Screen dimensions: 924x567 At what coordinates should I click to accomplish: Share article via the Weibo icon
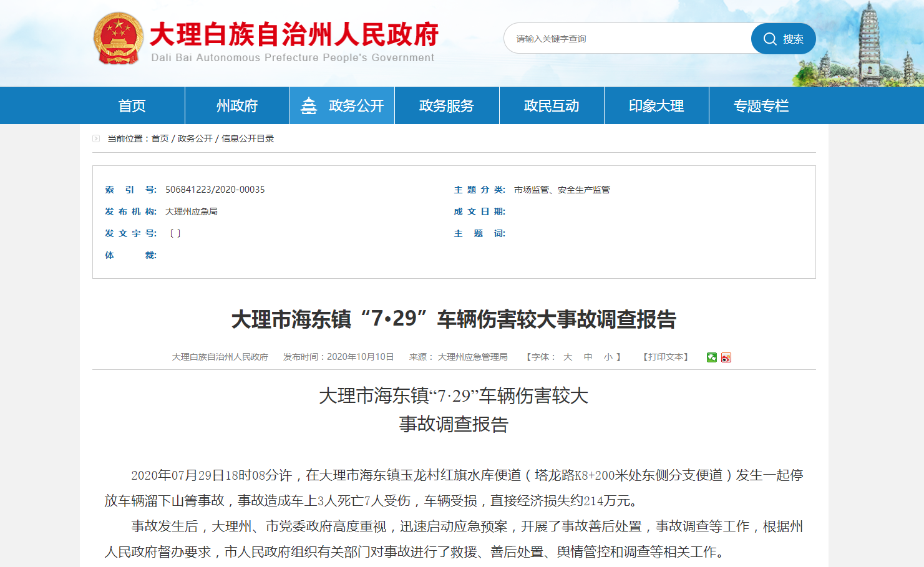726,357
